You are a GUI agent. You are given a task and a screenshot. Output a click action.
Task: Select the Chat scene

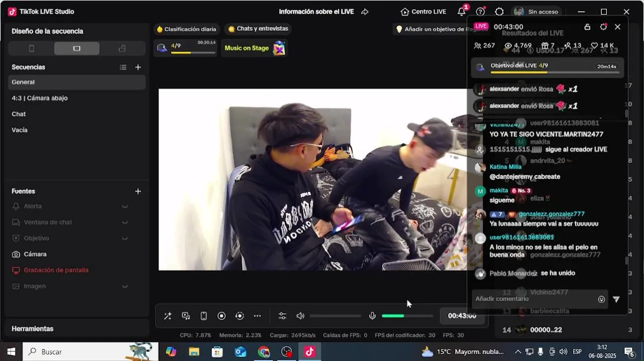[x=77, y=114]
